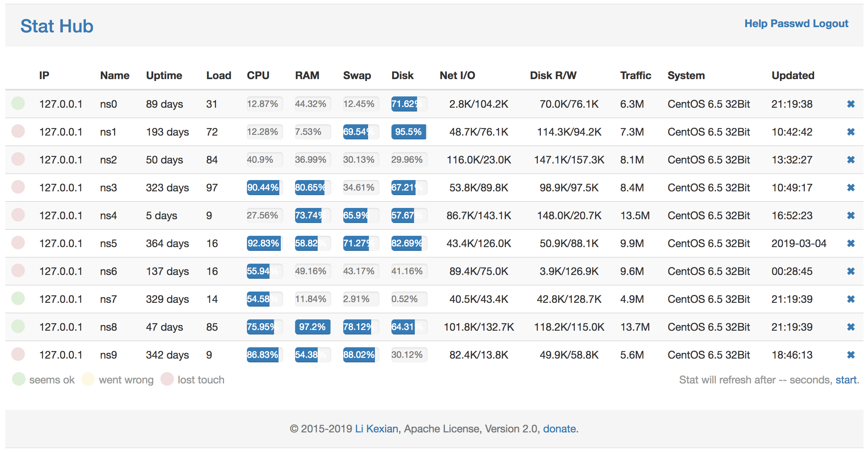The width and height of the screenshot is (868, 452).
Task: Click green status dot for ns0
Action: click(18, 103)
